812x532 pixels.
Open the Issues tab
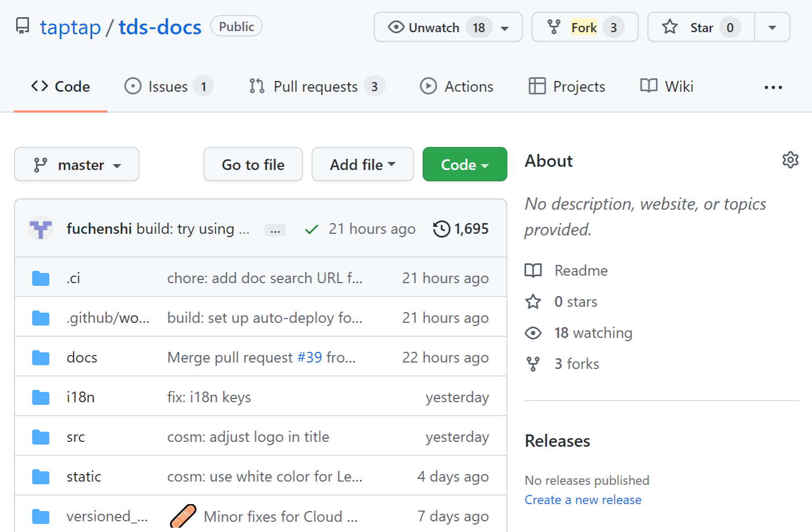169,86
